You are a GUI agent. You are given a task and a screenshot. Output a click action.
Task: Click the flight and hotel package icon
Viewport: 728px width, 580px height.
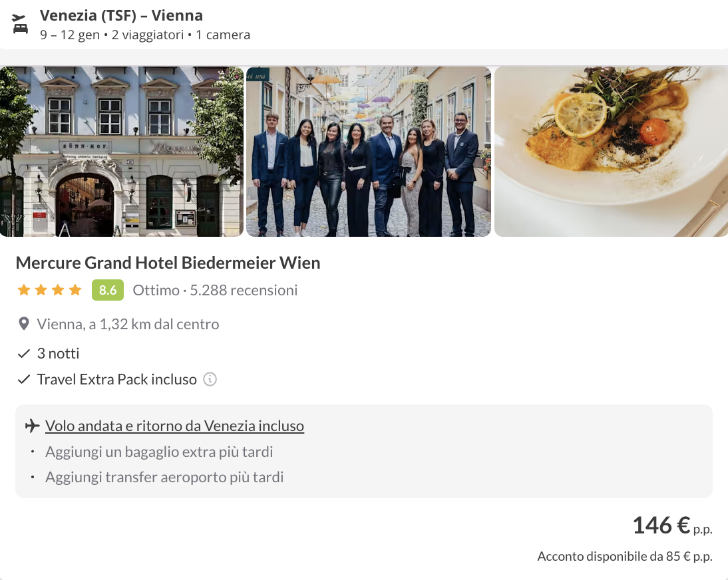point(20,24)
